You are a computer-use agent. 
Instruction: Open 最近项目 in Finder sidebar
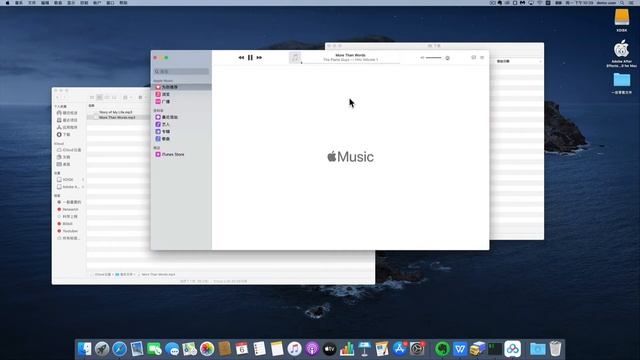click(x=69, y=120)
